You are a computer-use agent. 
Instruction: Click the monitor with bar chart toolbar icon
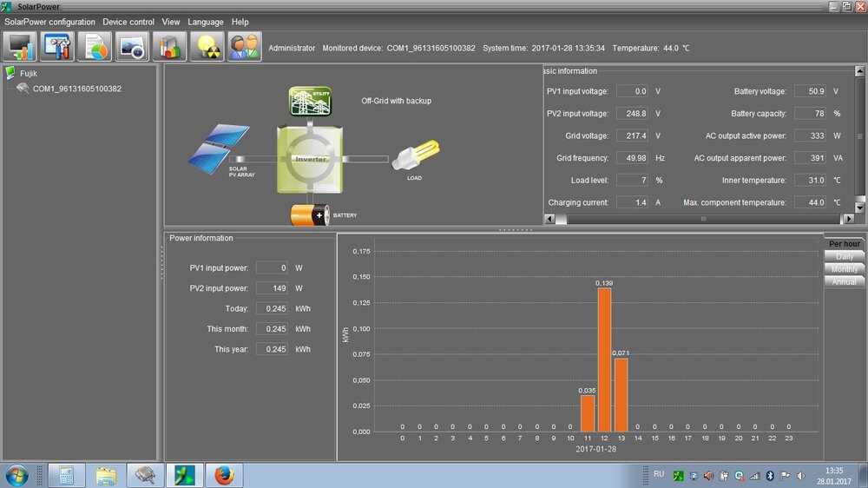pos(21,47)
